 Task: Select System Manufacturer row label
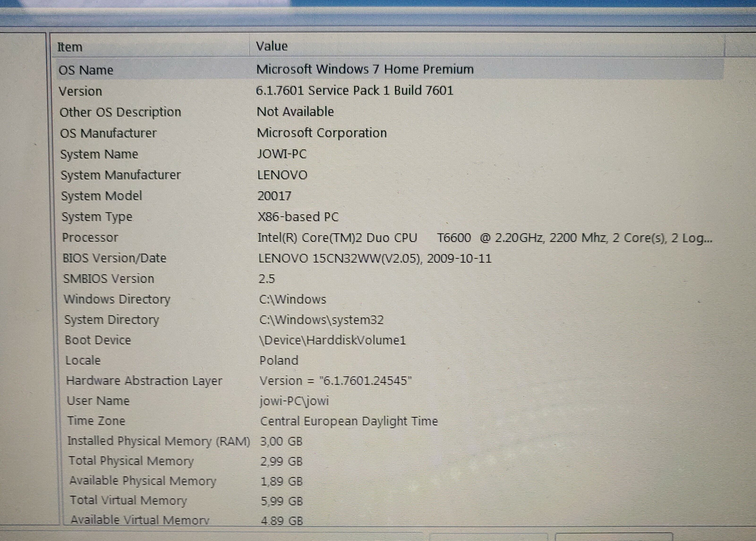click(120, 175)
